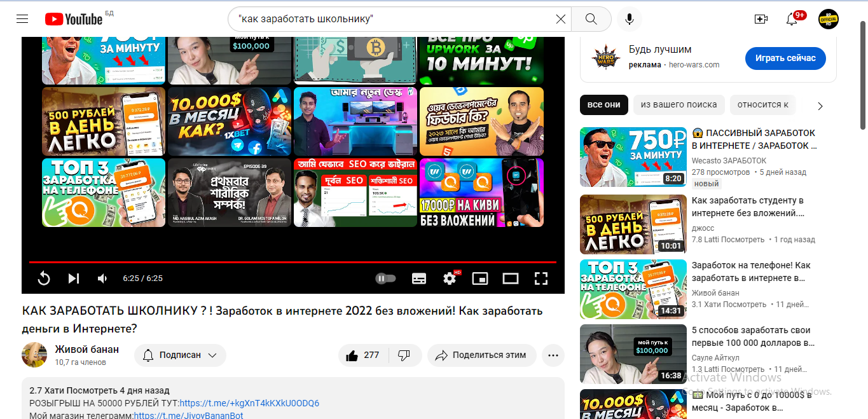The width and height of the screenshot is (868, 419).
Task: Enter full screen mode
Action: pyautogui.click(x=541, y=278)
